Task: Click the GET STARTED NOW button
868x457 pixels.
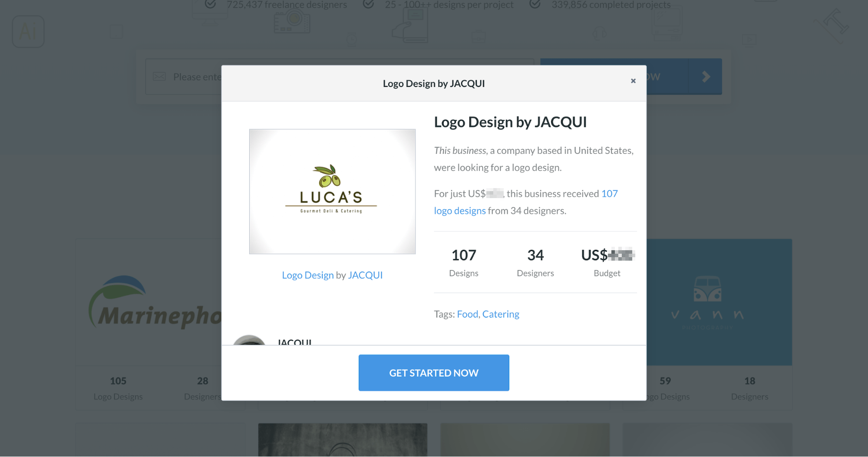Action: tap(434, 373)
